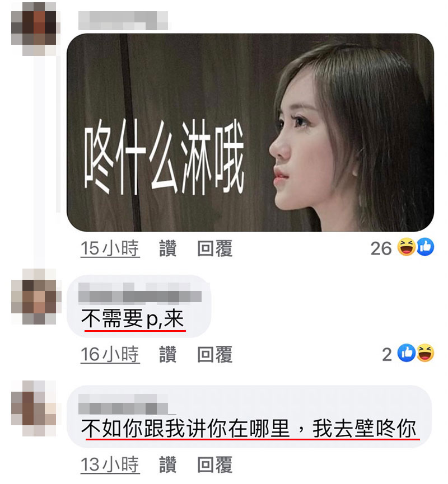The width and height of the screenshot is (448, 484).
Task: Reply to the comment posted 13小時 ago
Action: (215, 464)
